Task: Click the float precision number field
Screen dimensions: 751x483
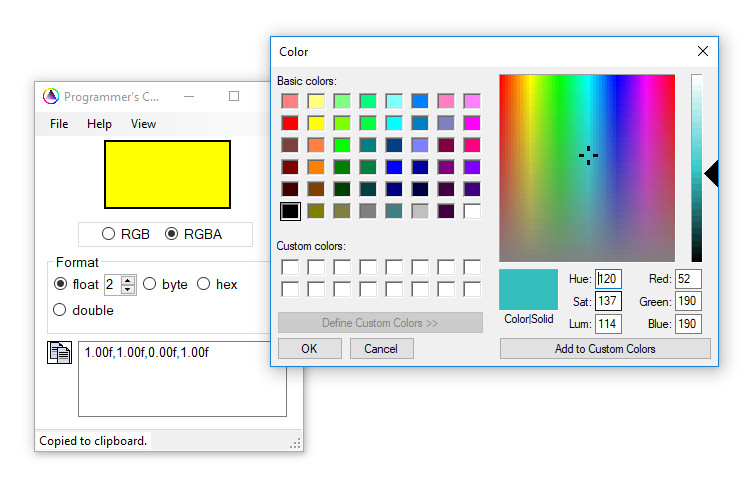Action: click(x=113, y=284)
